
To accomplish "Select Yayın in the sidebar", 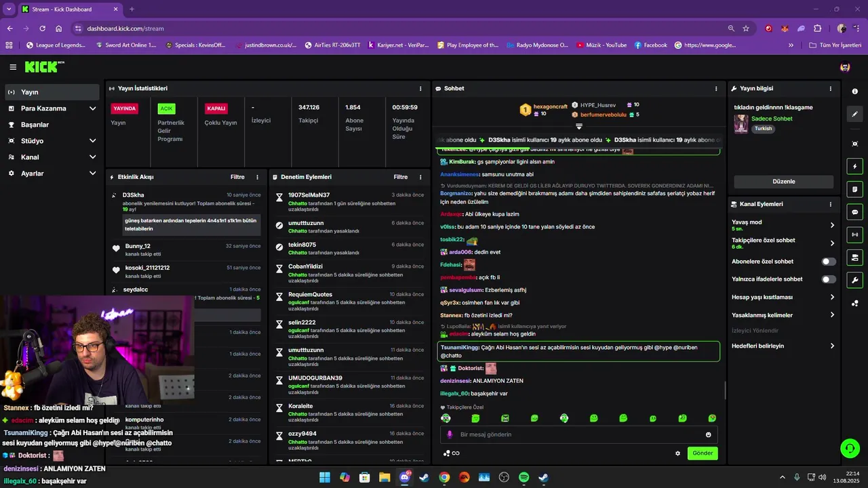I will 53,92.
